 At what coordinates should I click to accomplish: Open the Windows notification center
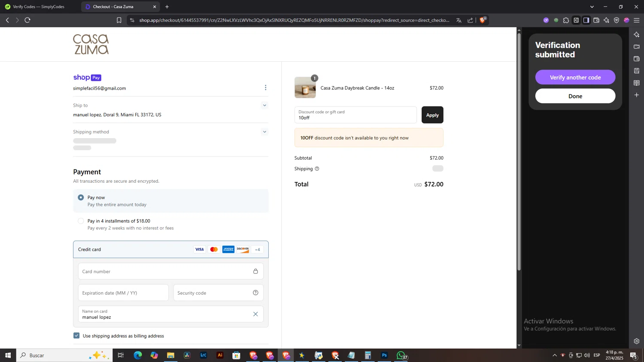pos(633,355)
